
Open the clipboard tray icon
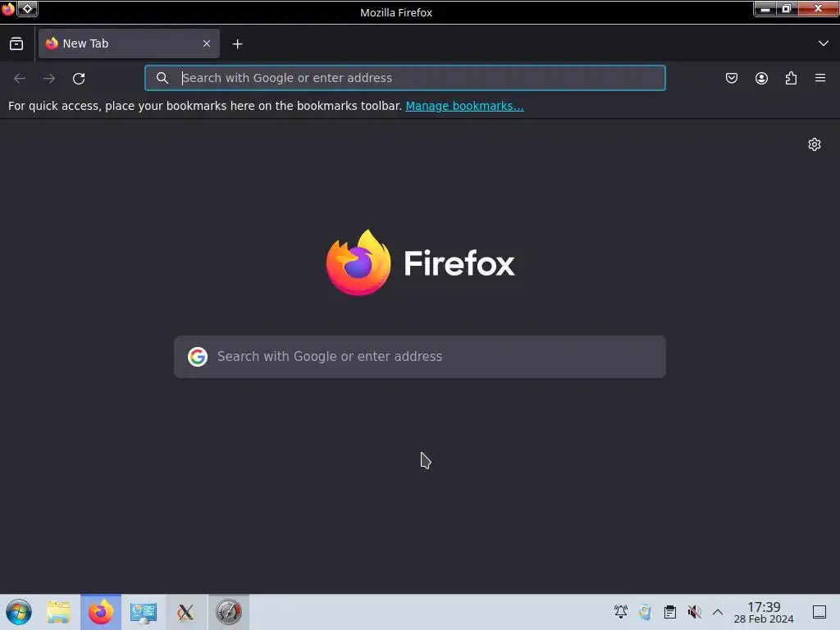click(669, 612)
